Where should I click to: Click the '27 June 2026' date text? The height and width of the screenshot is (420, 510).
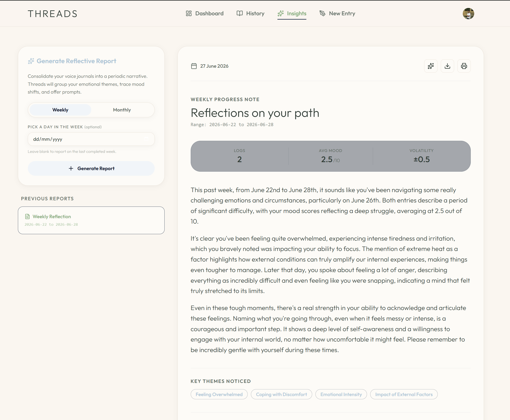coord(214,66)
